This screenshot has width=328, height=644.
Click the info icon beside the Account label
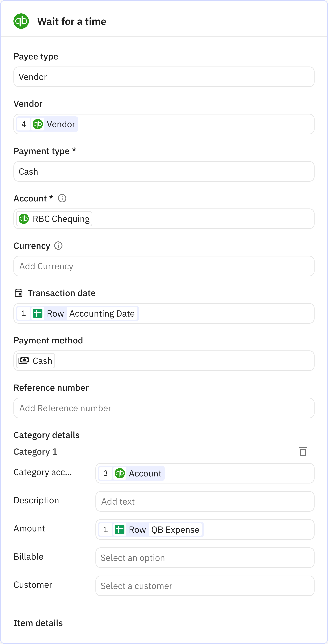(62, 198)
